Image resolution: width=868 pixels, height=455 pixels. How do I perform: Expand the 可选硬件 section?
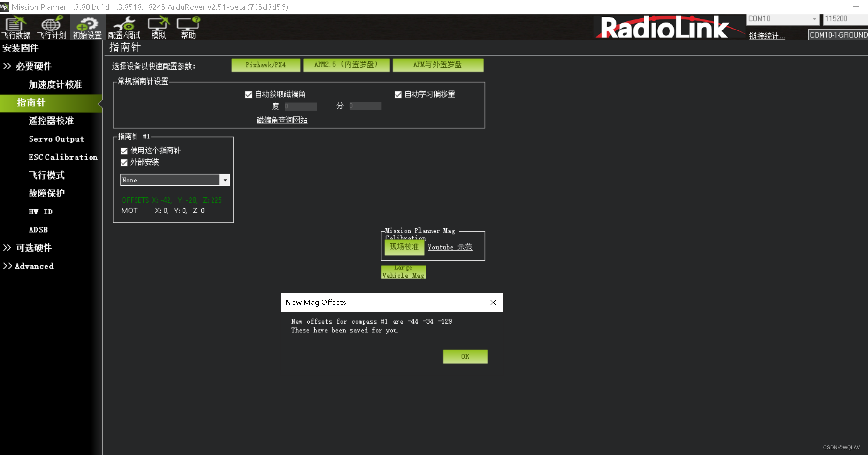(28, 248)
